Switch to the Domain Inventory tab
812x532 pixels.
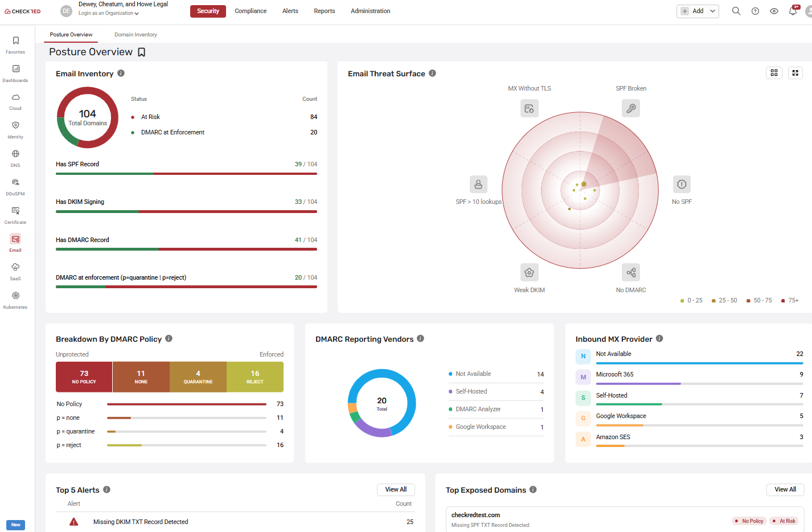click(x=136, y=35)
